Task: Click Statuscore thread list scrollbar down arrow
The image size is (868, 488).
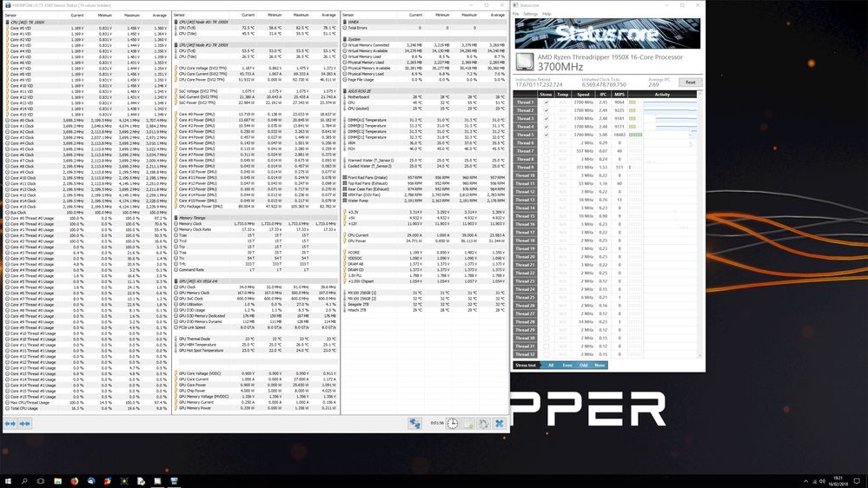Action: click(699, 356)
